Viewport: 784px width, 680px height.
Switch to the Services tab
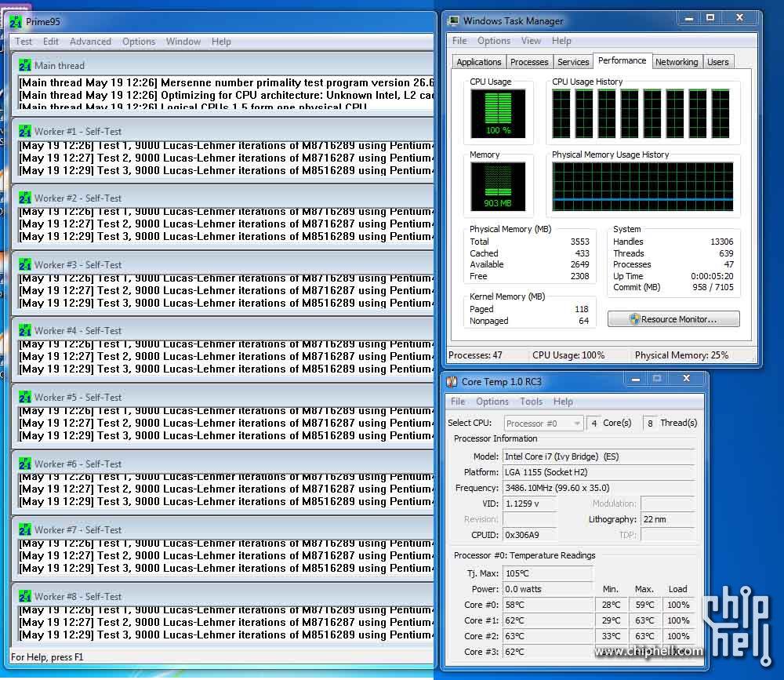[x=573, y=62]
